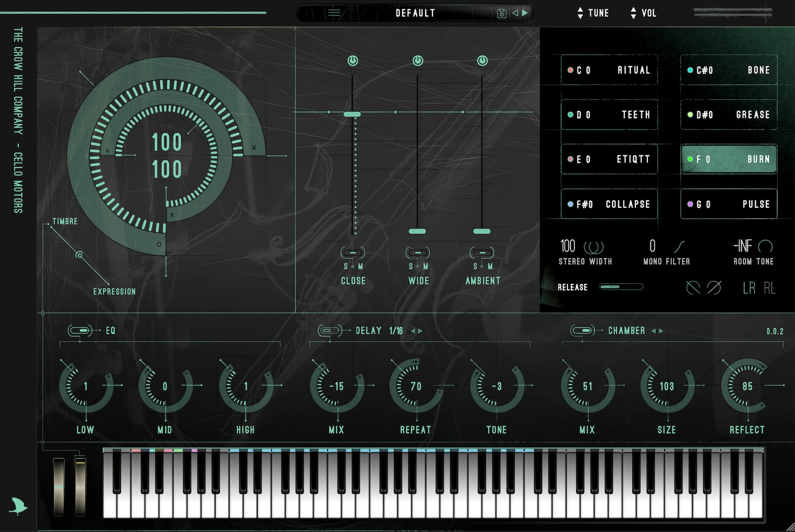Click the WIDE mic power icon

tap(418, 61)
